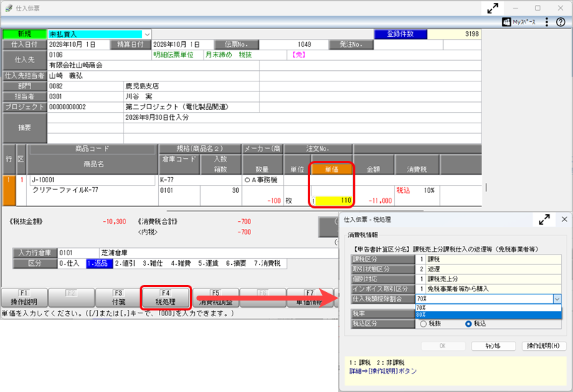
Task: Click the プロジェクト code field 00000000002
Action: point(85,107)
